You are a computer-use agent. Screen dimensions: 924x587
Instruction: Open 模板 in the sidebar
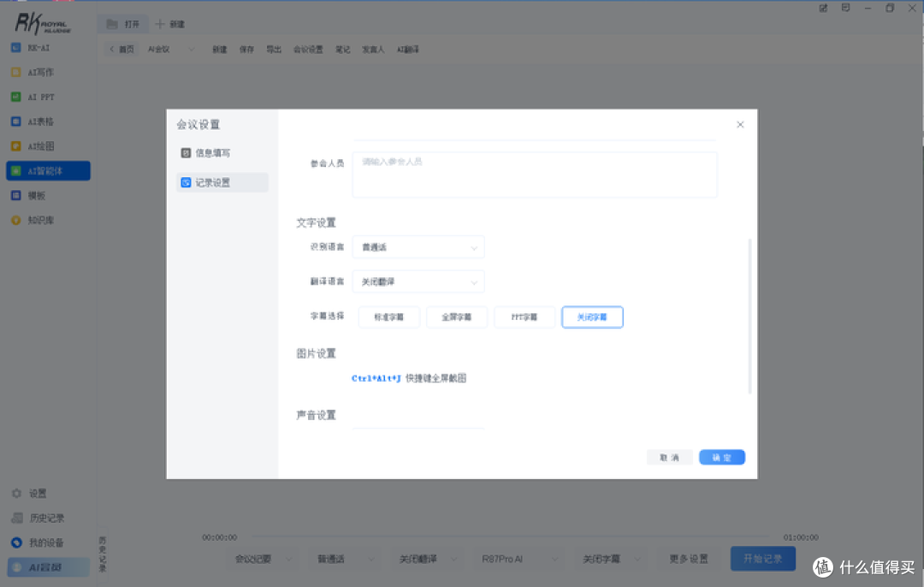pyautogui.click(x=29, y=196)
